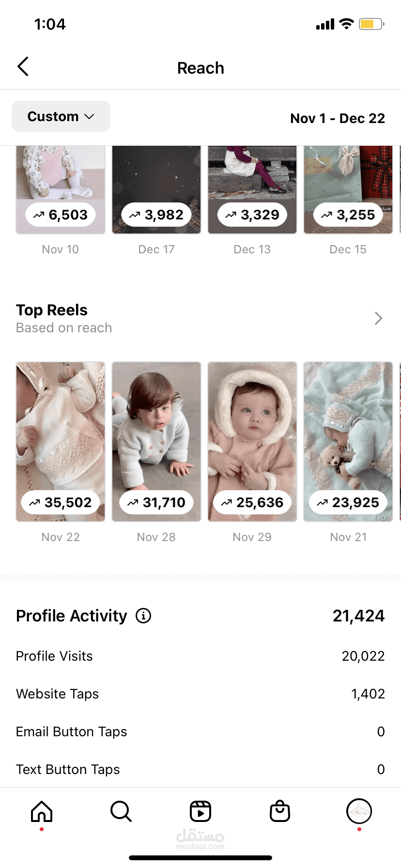Open post dated Dec 17
The width and height of the screenshot is (401, 868).
coord(156,190)
